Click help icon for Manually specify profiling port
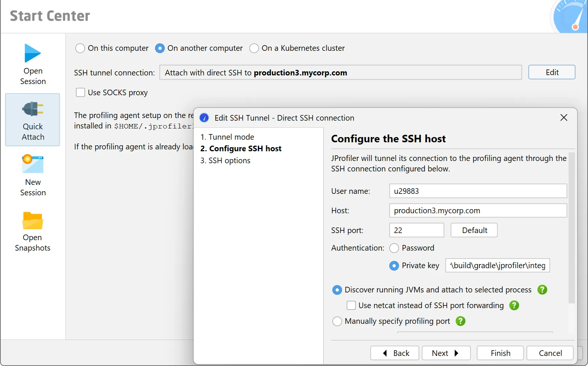The image size is (588, 366). pyautogui.click(x=461, y=321)
